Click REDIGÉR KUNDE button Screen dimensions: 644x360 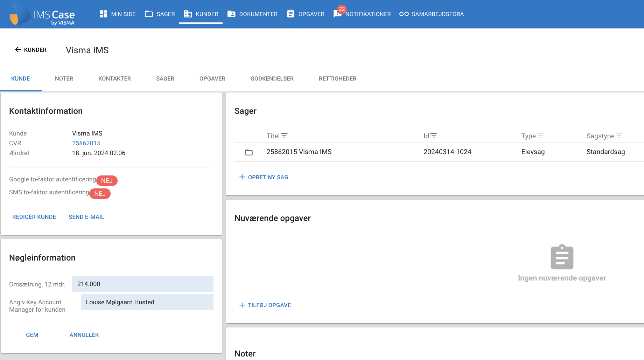[34, 217]
